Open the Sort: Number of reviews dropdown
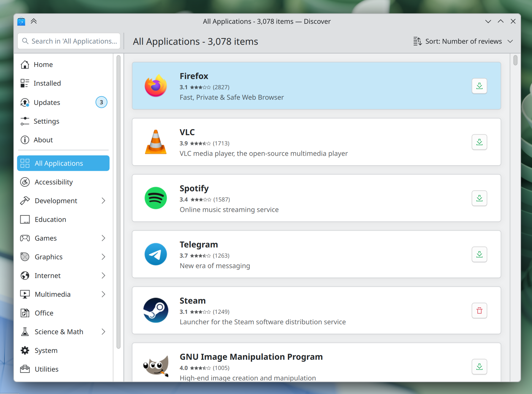Viewport: 532px width, 394px height. click(x=463, y=41)
